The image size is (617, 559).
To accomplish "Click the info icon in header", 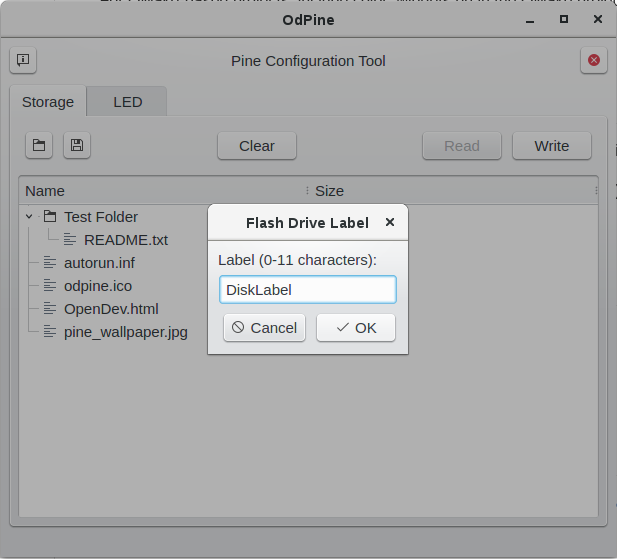I will pyautogui.click(x=23, y=61).
